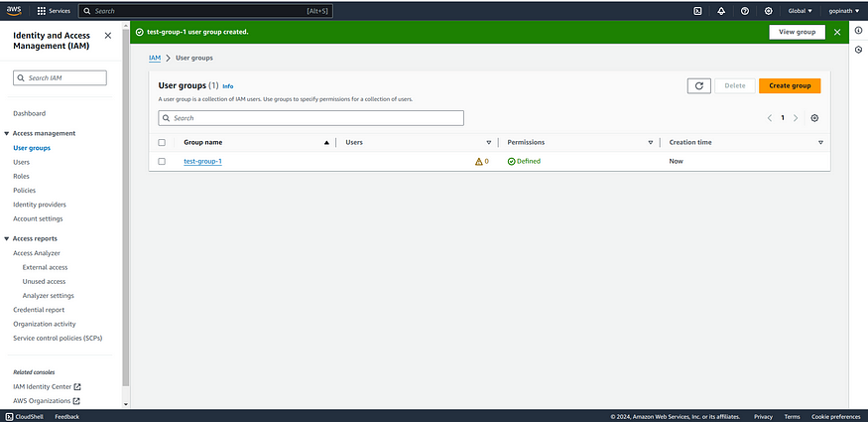Go to Roles in sidebar

(21, 176)
